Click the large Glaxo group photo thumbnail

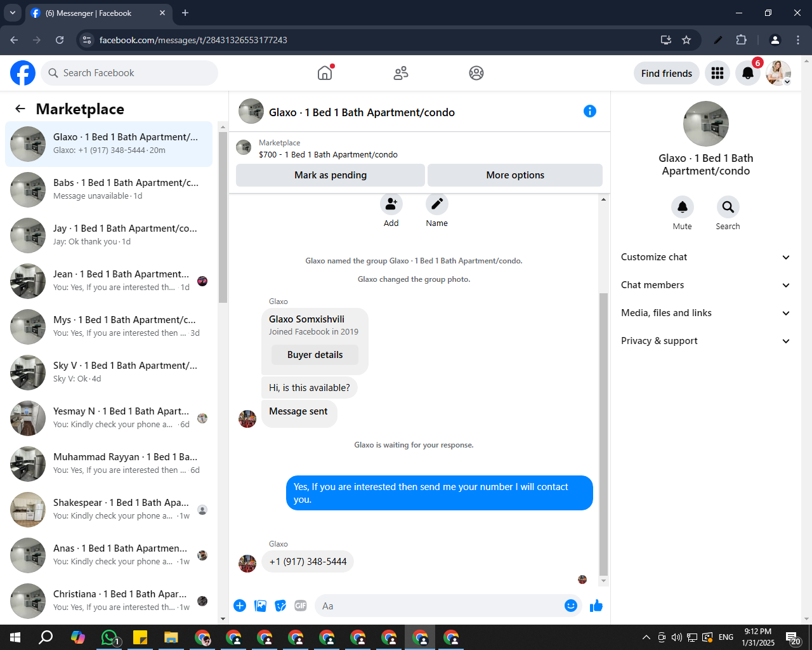coord(706,124)
